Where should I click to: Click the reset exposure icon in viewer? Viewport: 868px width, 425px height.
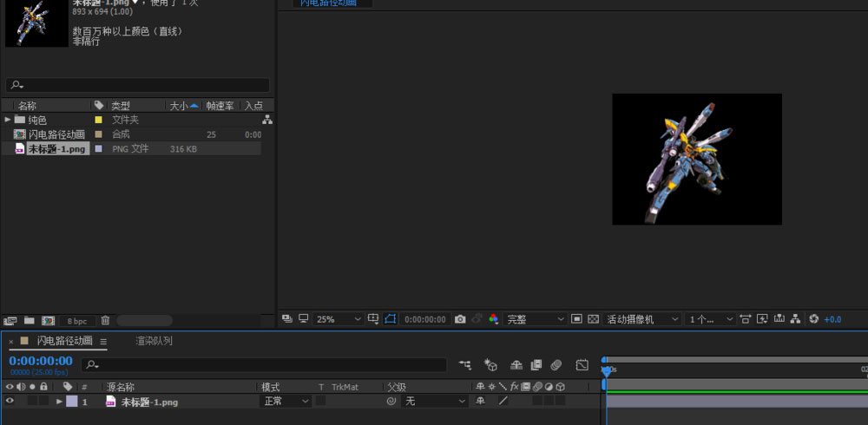pos(813,319)
